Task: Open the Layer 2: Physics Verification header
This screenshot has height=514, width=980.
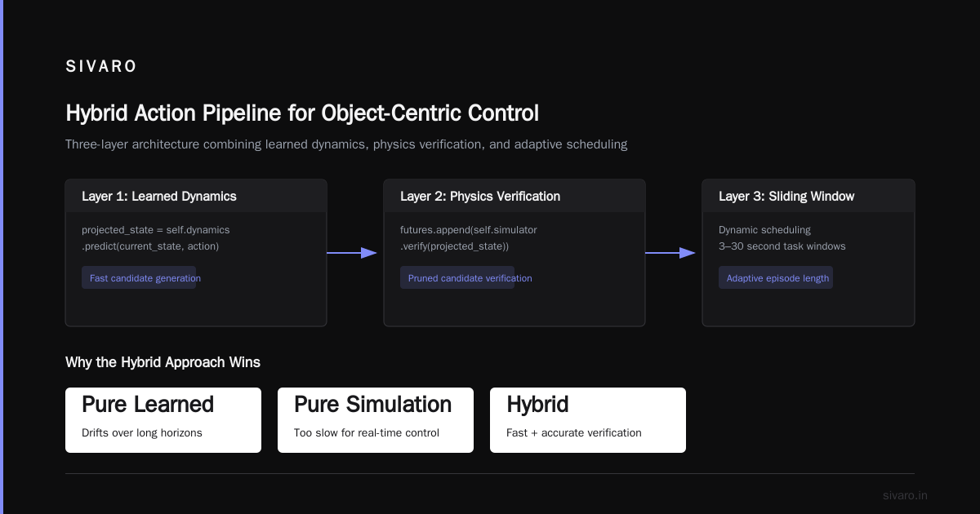Action: 514,196
